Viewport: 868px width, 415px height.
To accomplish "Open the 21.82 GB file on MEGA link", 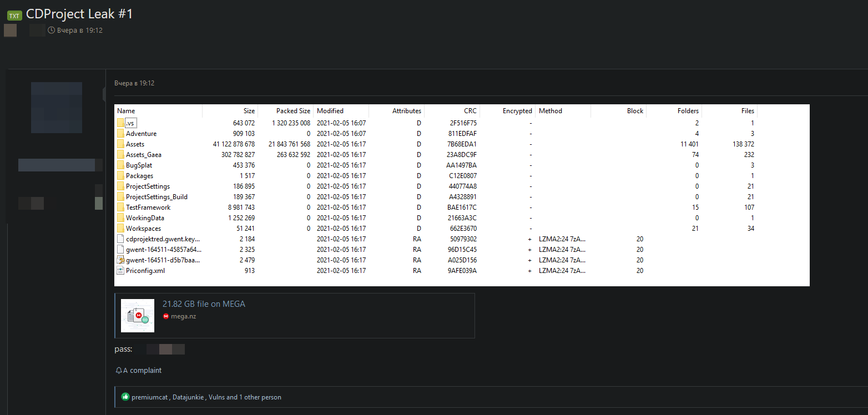I will [x=204, y=304].
